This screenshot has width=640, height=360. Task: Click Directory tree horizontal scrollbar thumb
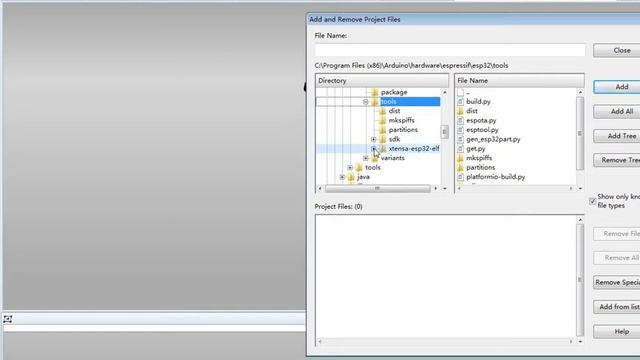[378, 188]
